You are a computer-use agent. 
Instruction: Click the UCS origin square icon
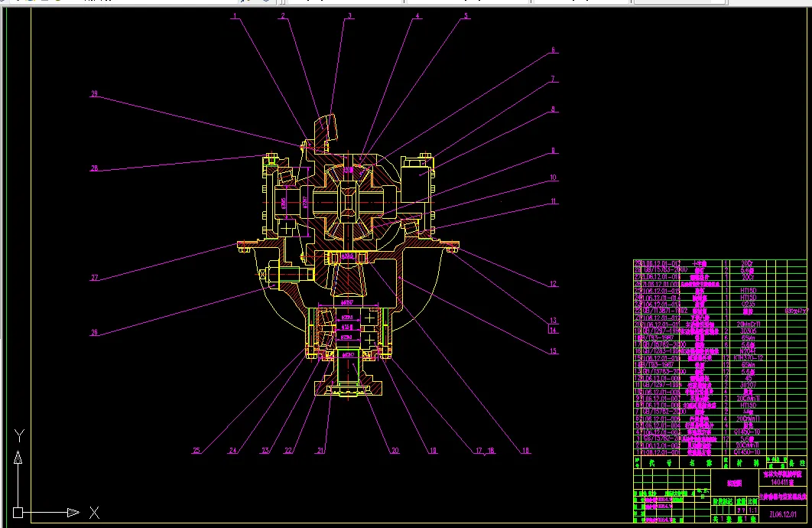(18, 513)
